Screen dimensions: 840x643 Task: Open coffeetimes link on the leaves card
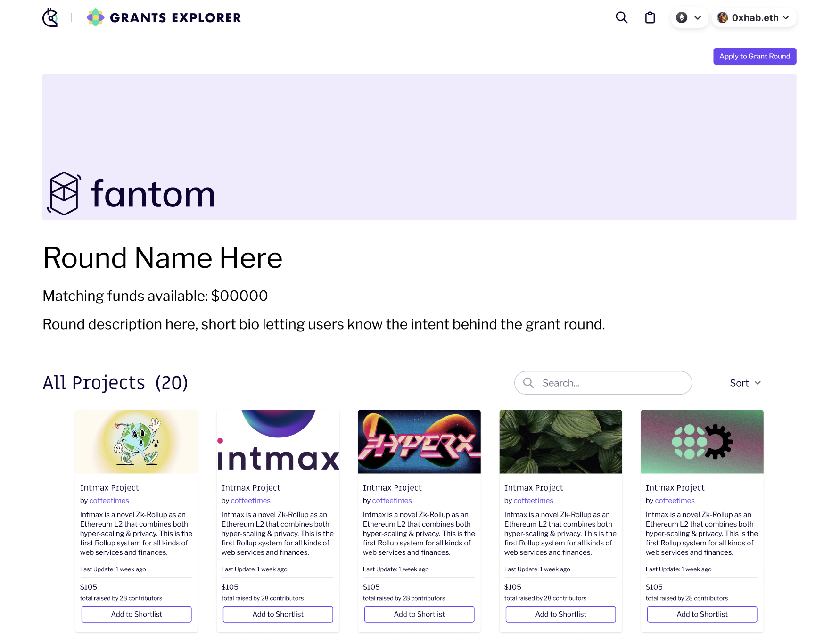(x=534, y=500)
